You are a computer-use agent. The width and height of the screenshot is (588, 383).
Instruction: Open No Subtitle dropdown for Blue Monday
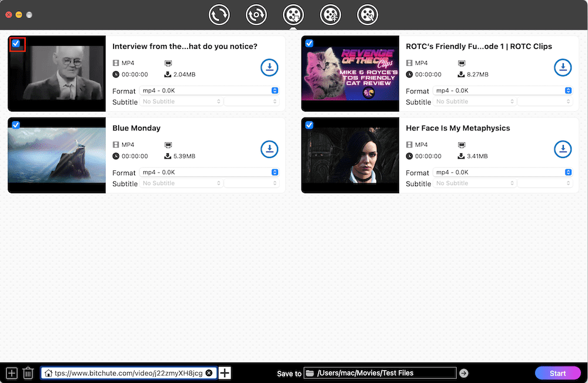(181, 183)
